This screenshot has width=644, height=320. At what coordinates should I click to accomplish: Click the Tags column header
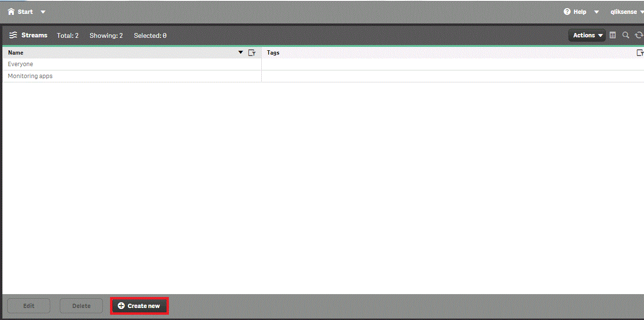pos(273,53)
